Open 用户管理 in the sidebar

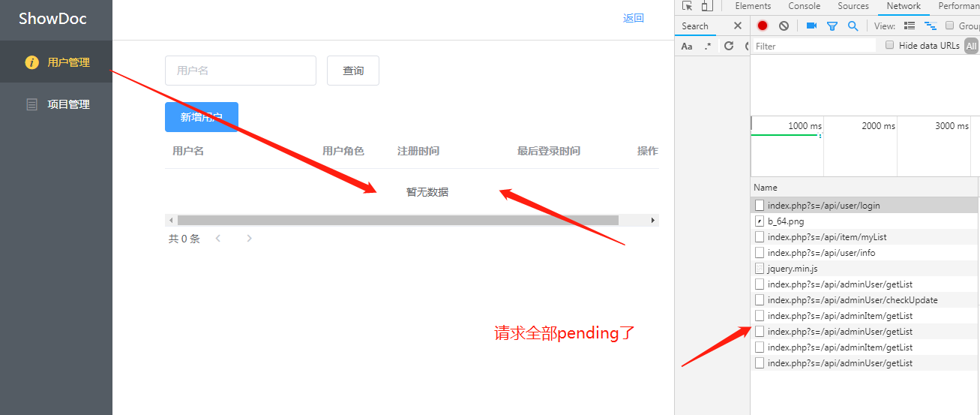click(x=56, y=62)
